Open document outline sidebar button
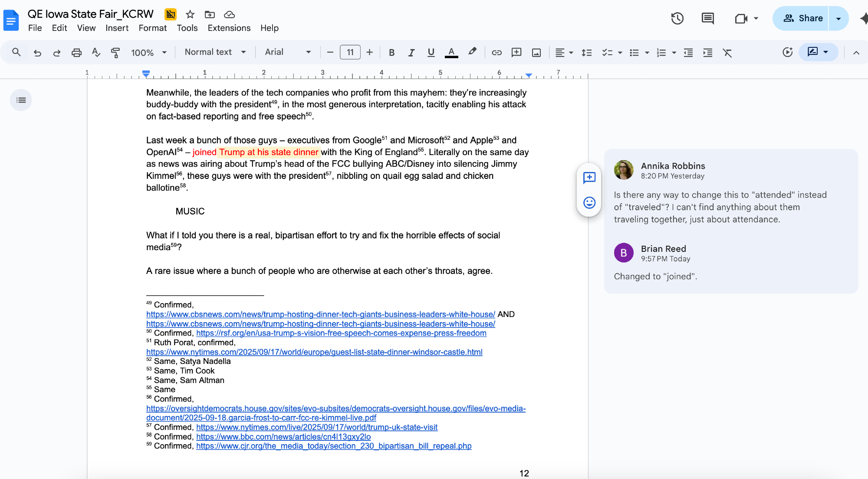This screenshot has width=868, height=479. (21, 100)
